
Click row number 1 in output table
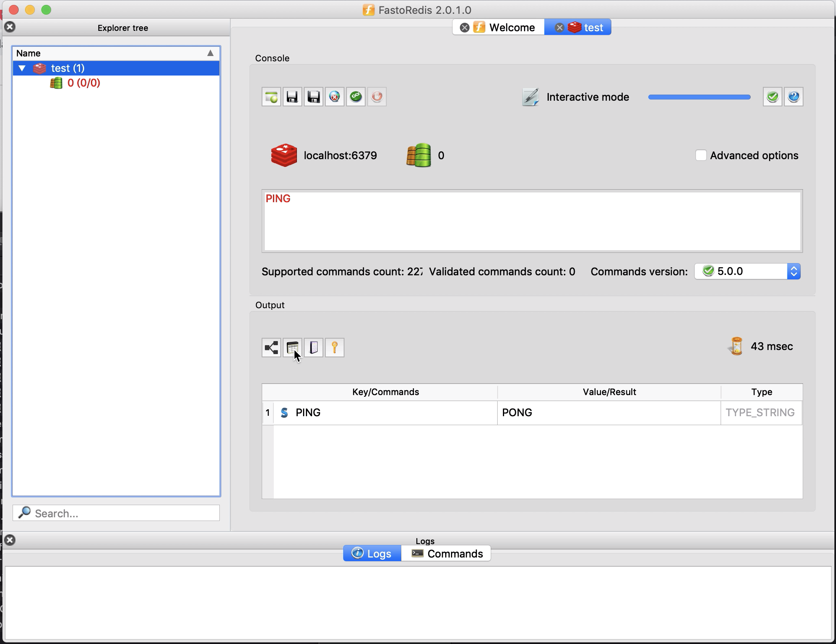point(268,413)
